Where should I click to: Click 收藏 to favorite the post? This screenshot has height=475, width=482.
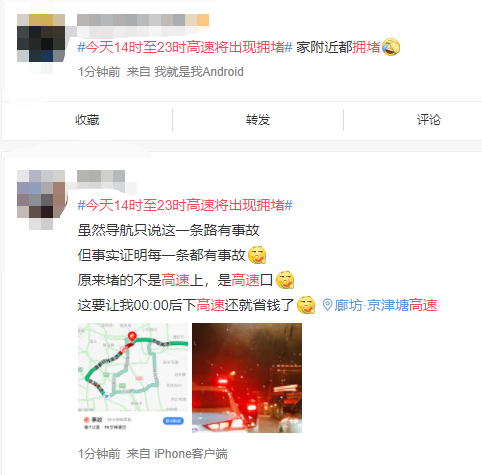pyautogui.click(x=87, y=120)
